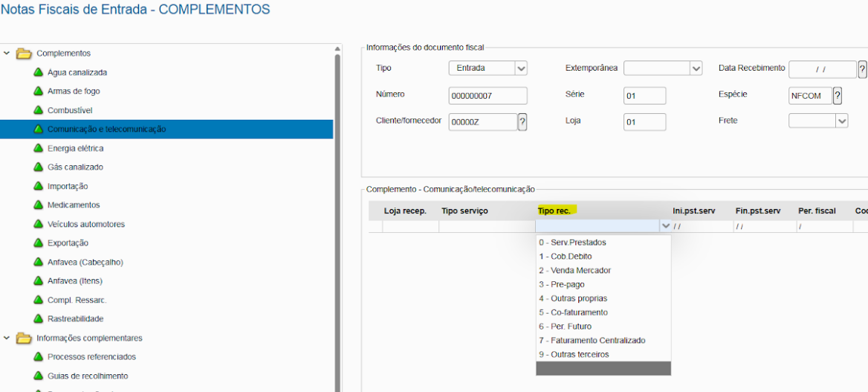Choose 3 - Pre-pago option
868x392 pixels.
point(603,284)
